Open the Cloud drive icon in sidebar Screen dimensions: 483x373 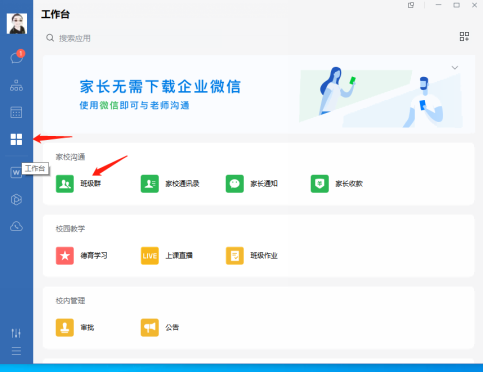pyautogui.click(x=16, y=226)
